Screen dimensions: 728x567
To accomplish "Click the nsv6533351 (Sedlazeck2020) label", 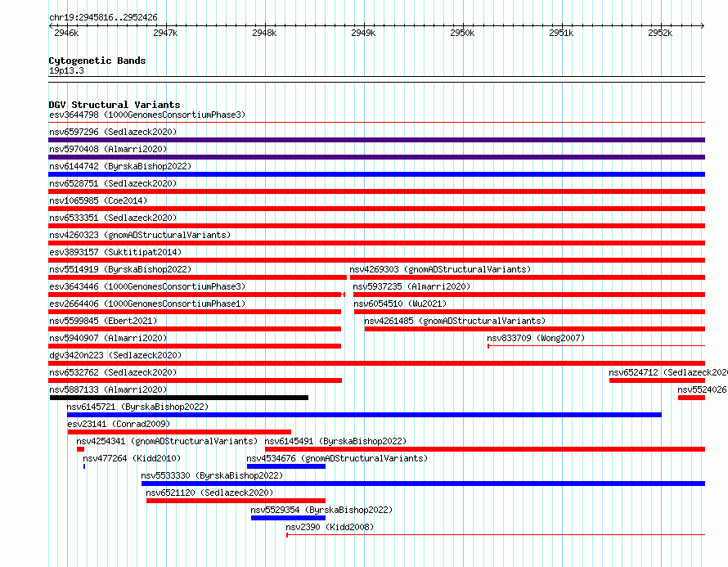I will tap(113, 218).
